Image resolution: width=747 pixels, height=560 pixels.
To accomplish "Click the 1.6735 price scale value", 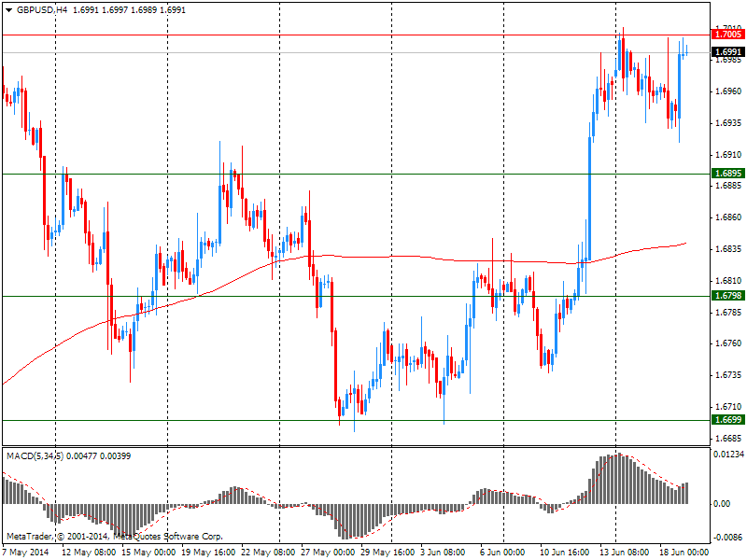I will [x=729, y=375].
